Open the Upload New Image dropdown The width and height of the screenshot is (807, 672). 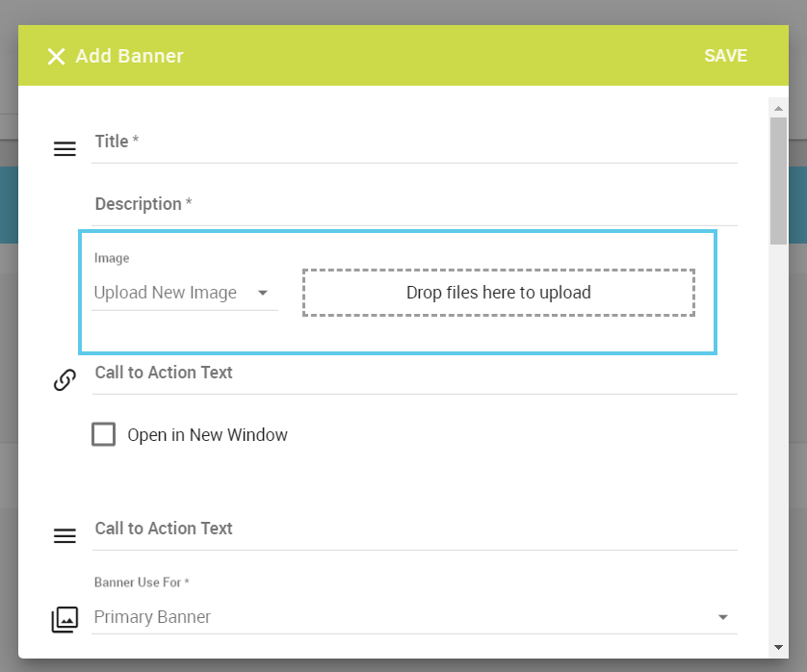pos(185,293)
